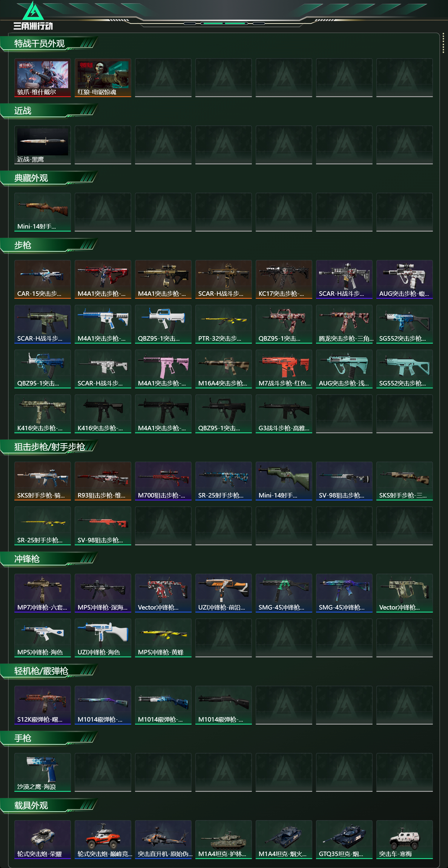The image size is (448, 868).
Task: Open the 三角洲行动 logo icon
Action: [x=33, y=15]
